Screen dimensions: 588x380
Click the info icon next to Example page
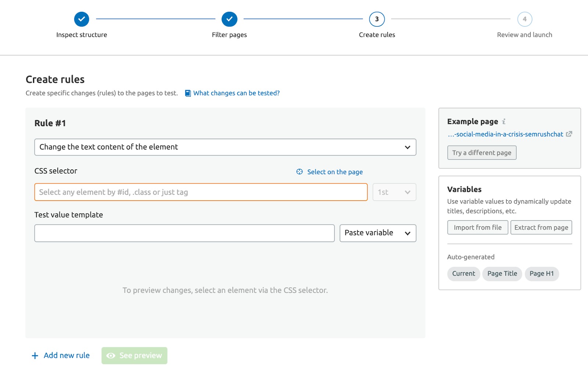click(504, 121)
